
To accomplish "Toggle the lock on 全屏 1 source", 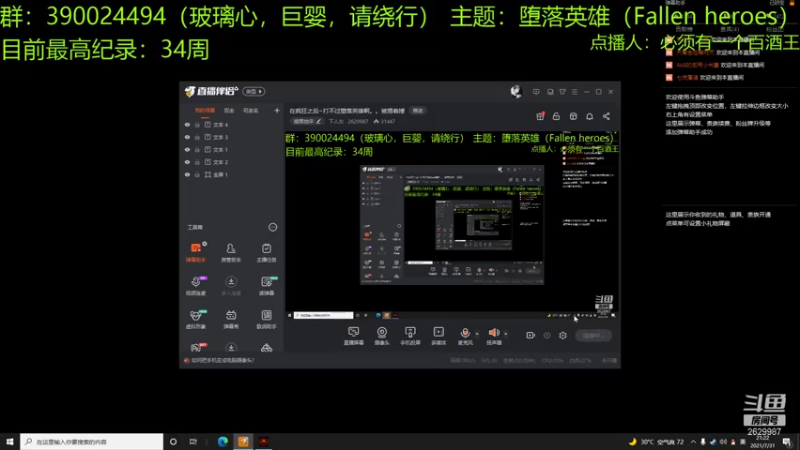I will [197, 174].
